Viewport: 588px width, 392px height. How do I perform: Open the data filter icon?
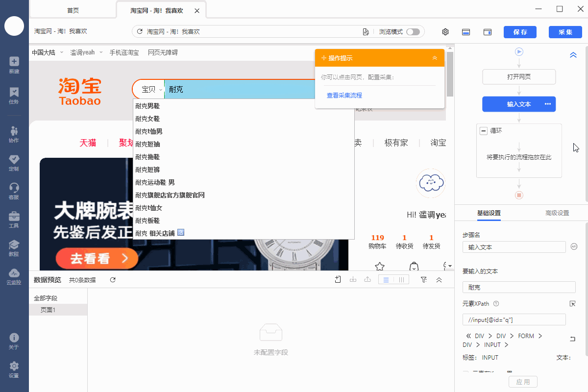pyautogui.click(x=424, y=279)
